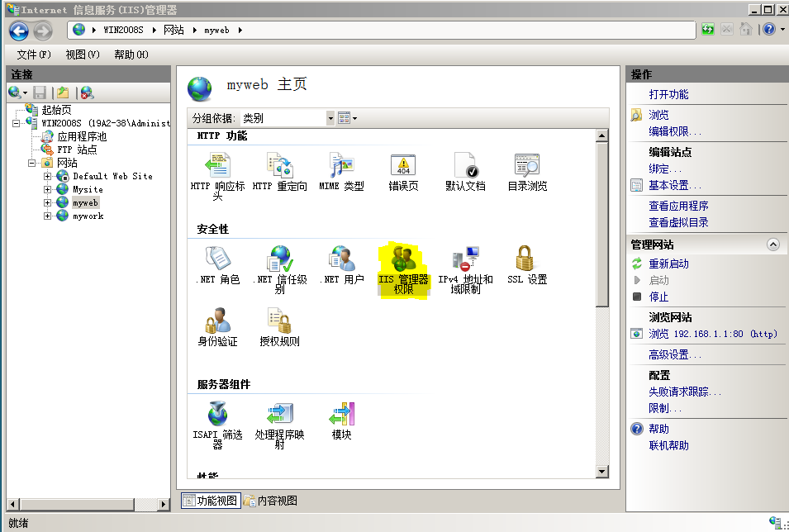Click 查看应用程序 link

click(678, 206)
